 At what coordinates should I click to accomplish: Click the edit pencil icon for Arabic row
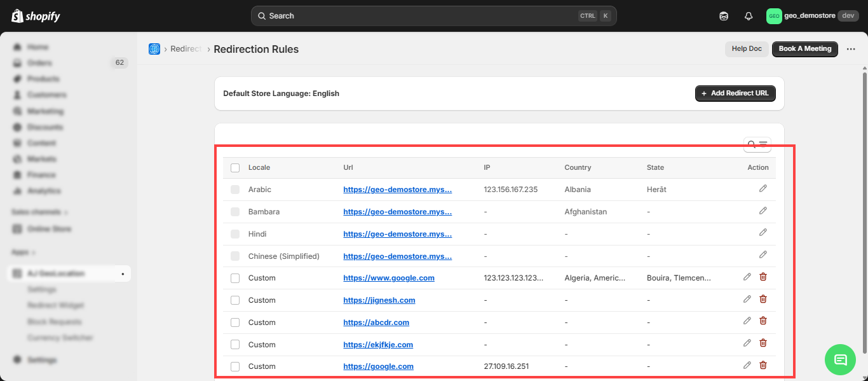(x=763, y=189)
